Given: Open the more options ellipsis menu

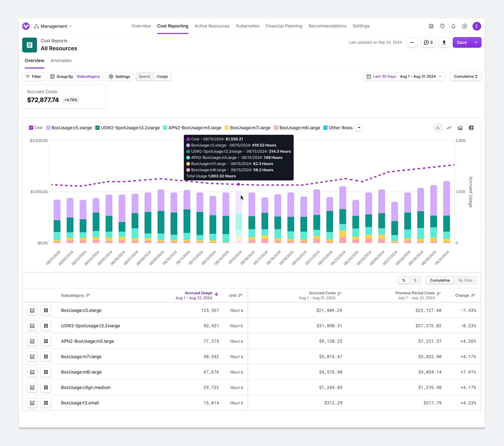Looking at the screenshot, I should pos(412,42).
